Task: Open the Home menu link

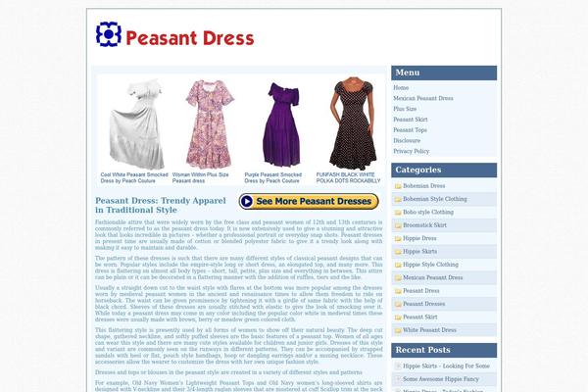Action: click(401, 88)
